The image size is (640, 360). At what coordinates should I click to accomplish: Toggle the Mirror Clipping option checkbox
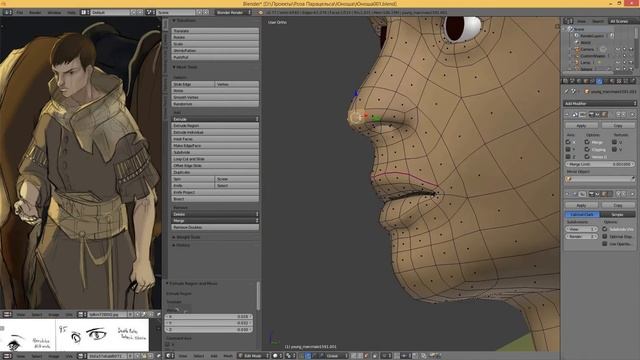[587, 149]
